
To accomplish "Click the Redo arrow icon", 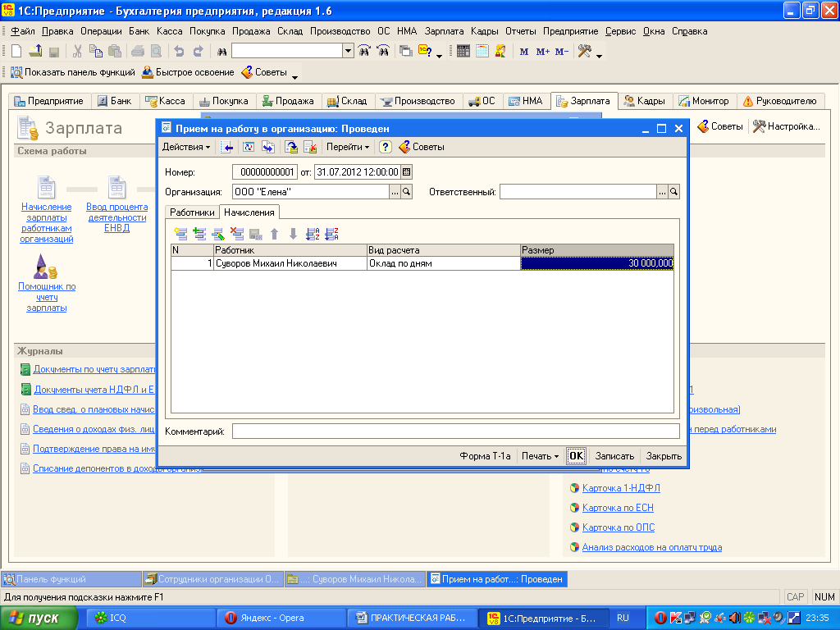I will click(x=199, y=52).
